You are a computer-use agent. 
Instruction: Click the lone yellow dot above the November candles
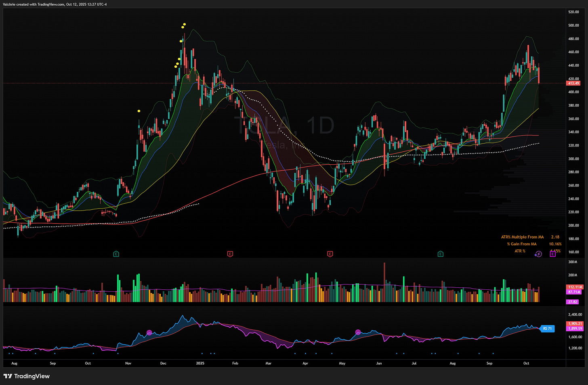(139, 111)
